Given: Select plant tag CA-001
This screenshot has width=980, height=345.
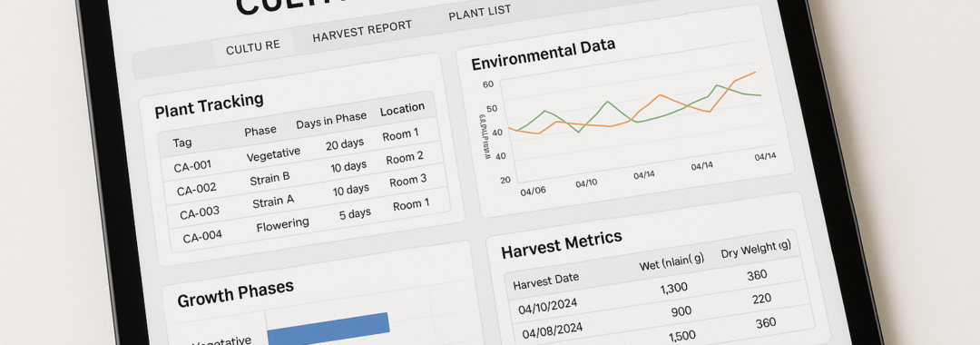Looking at the screenshot, I should click(x=192, y=166).
